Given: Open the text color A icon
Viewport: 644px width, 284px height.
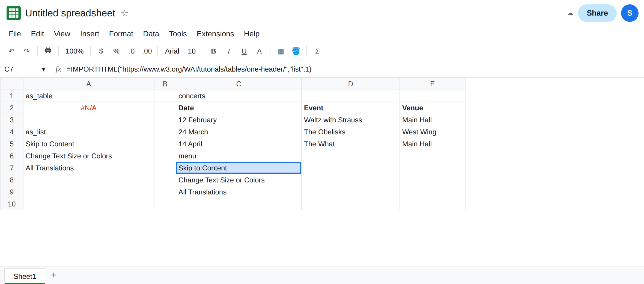Looking at the screenshot, I should click(259, 51).
